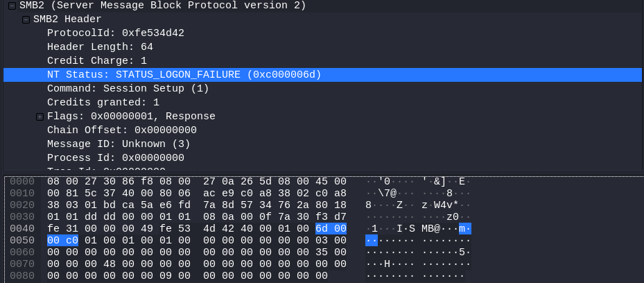The width and height of the screenshot is (644, 283).
Task: Select the Header Length: 64 row
Action: 100,47
